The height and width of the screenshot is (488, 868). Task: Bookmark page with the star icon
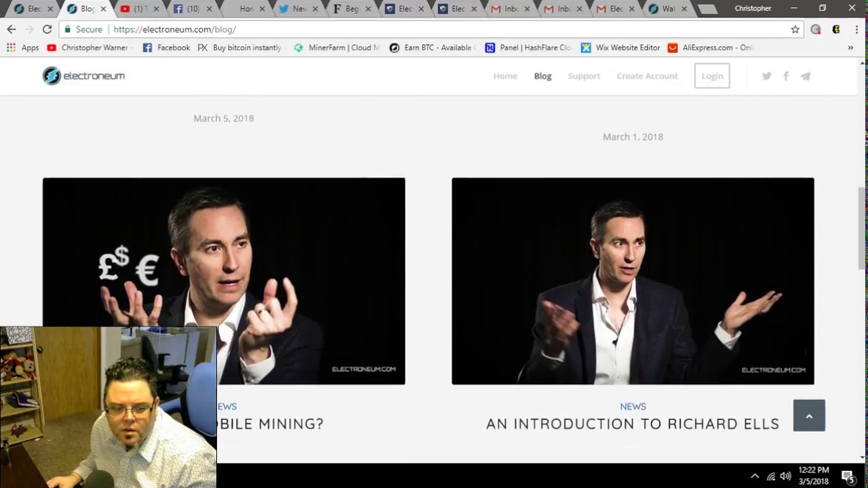[795, 29]
